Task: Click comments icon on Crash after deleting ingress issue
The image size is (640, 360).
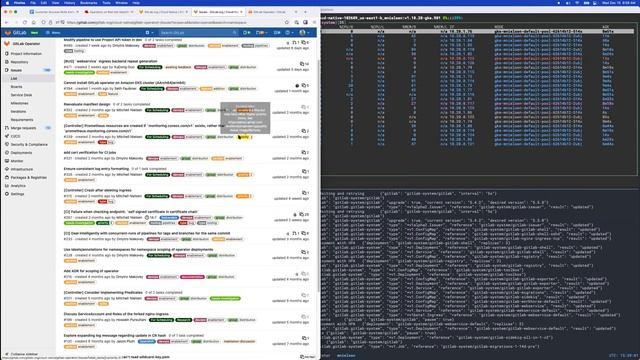Action: [305, 193]
